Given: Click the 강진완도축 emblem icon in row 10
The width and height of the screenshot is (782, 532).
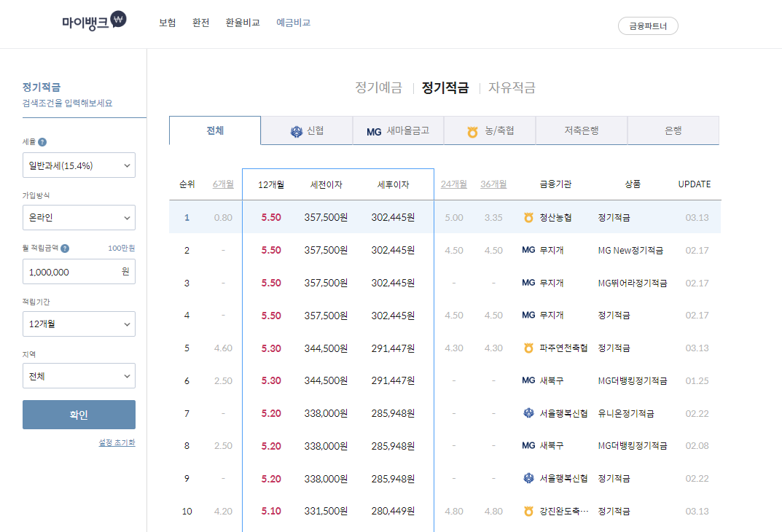Looking at the screenshot, I should [x=528, y=511].
